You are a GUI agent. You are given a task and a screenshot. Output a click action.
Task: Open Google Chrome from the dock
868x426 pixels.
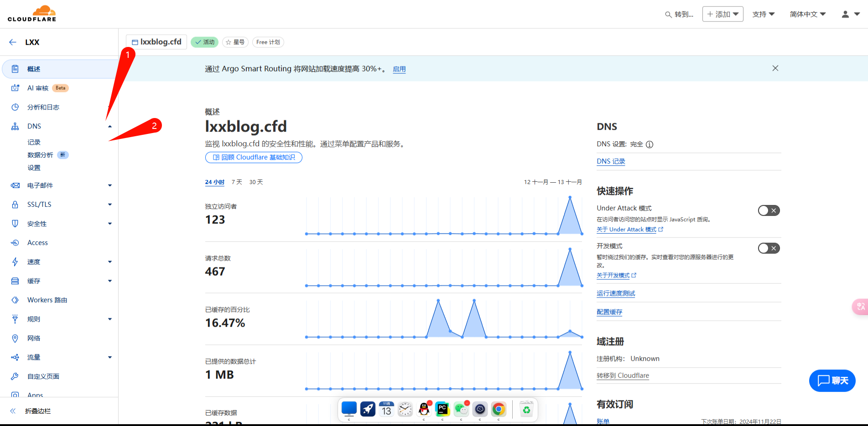[499, 410]
